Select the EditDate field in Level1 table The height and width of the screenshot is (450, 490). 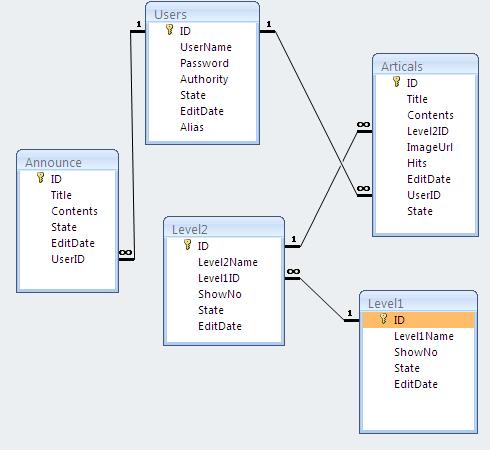click(416, 384)
